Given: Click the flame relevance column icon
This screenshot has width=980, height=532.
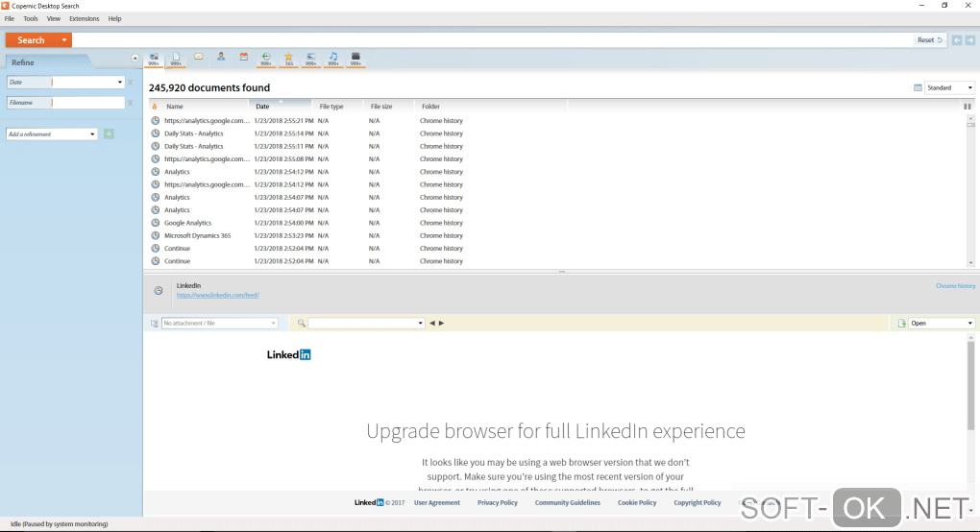Looking at the screenshot, I should click(x=155, y=107).
